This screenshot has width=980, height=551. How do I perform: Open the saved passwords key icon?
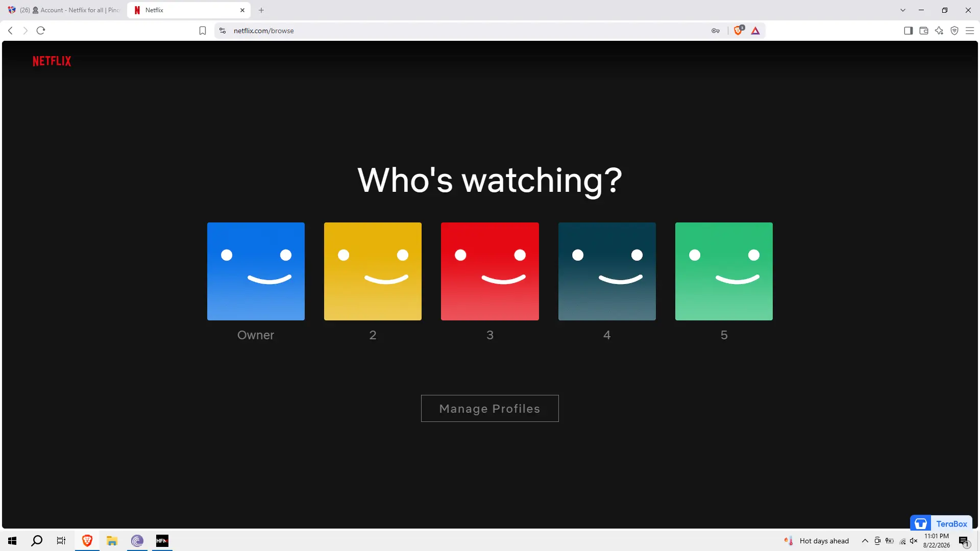[x=716, y=31]
